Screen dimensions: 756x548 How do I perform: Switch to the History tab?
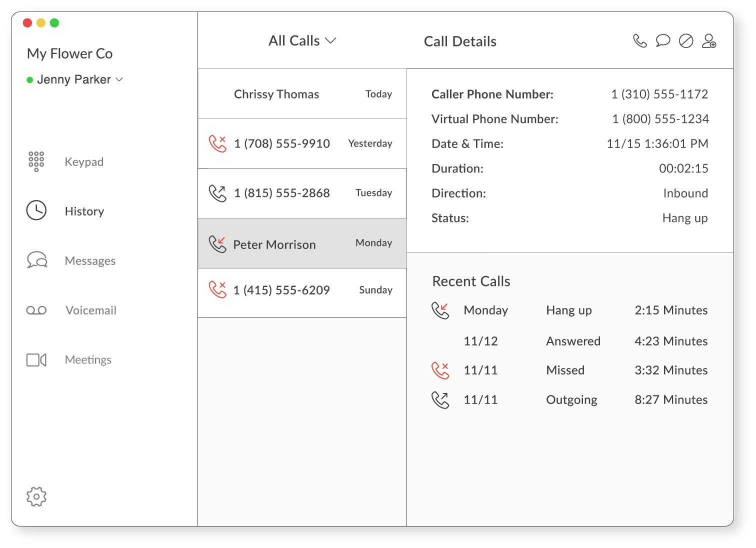[x=84, y=211]
